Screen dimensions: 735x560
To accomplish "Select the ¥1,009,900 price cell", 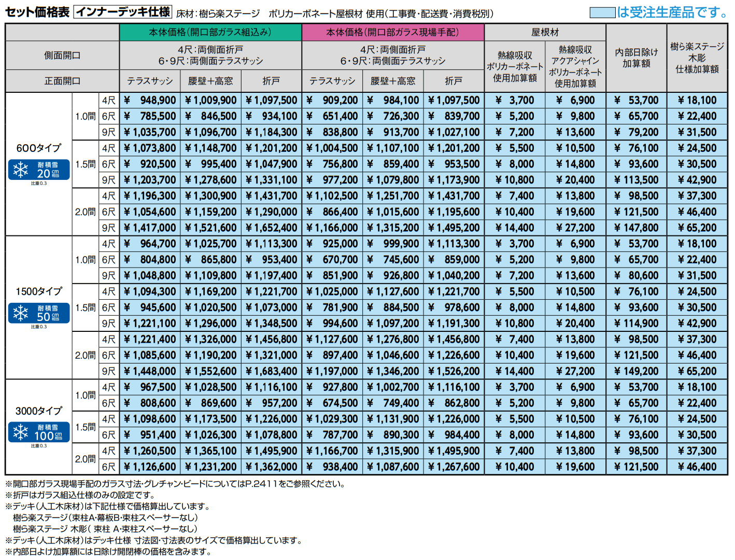I will coord(210,100).
